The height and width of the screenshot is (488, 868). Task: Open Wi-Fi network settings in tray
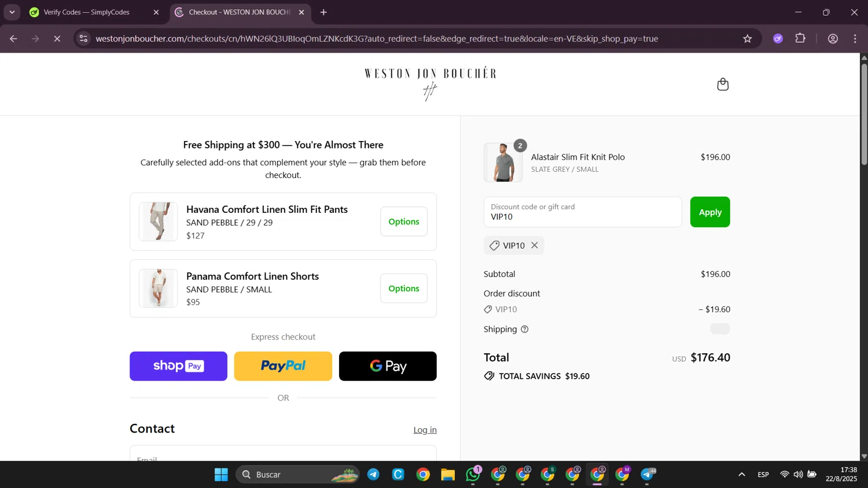coord(784,475)
